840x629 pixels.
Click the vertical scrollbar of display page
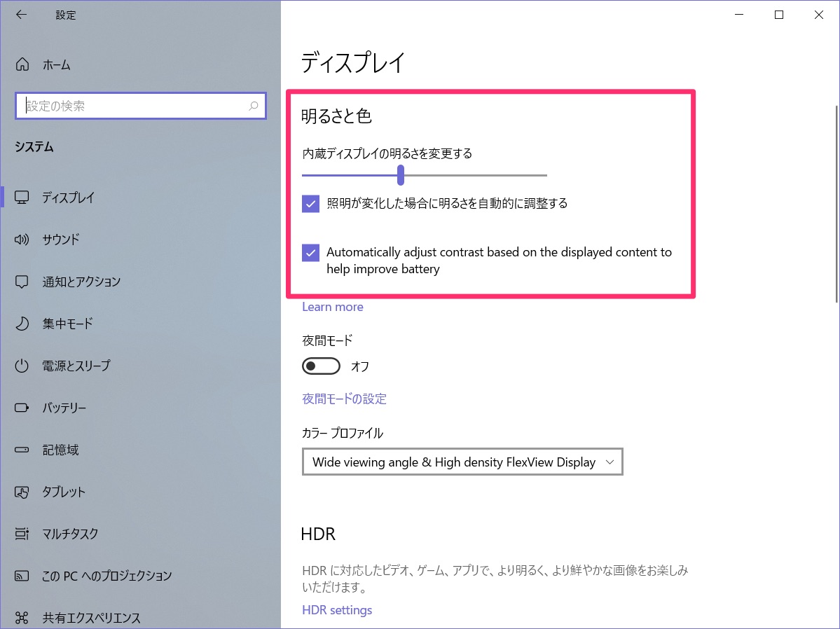[836, 204]
